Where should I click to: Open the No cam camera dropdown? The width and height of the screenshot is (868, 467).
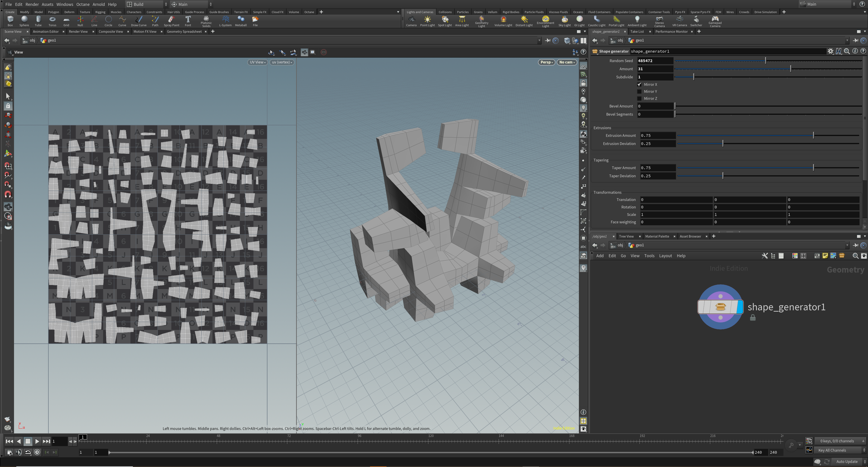click(567, 62)
